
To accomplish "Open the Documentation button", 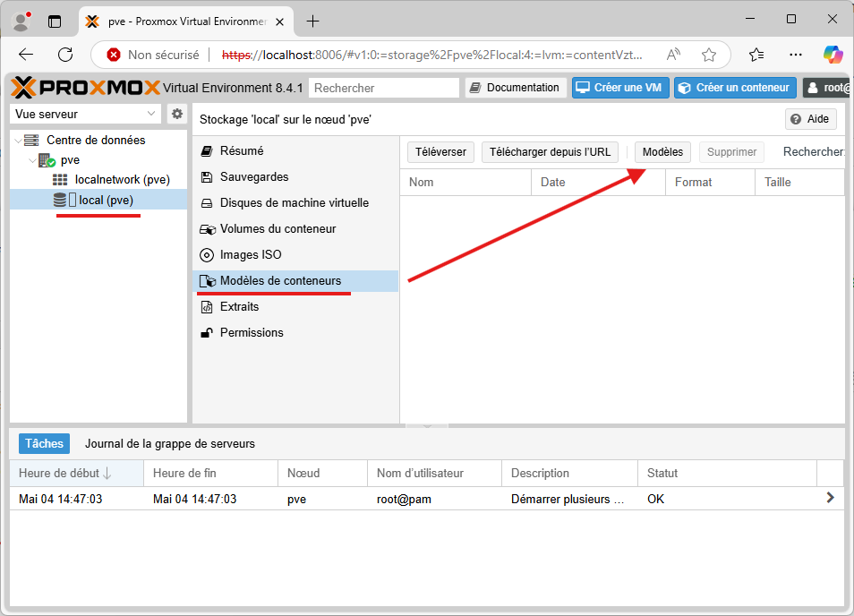I will (x=516, y=88).
